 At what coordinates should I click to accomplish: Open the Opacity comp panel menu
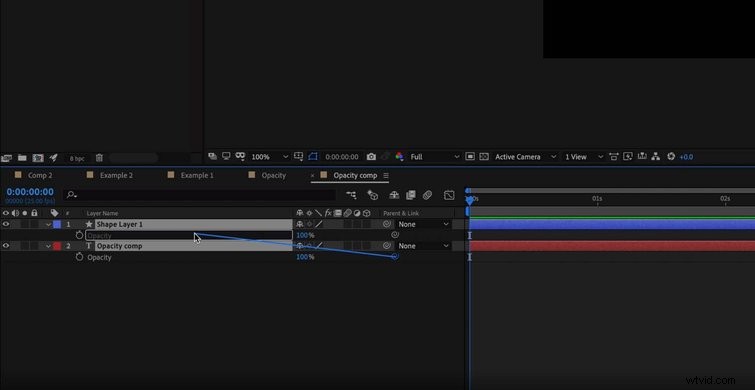pos(386,176)
